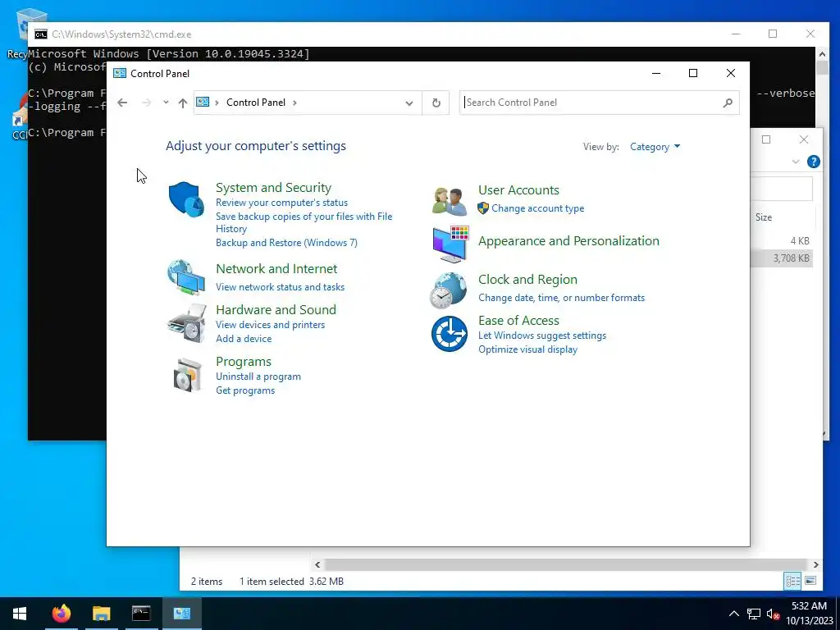Click the root breadcrumb chevron before Control Panel
The image size is (840, 630).
pos(217,103)
